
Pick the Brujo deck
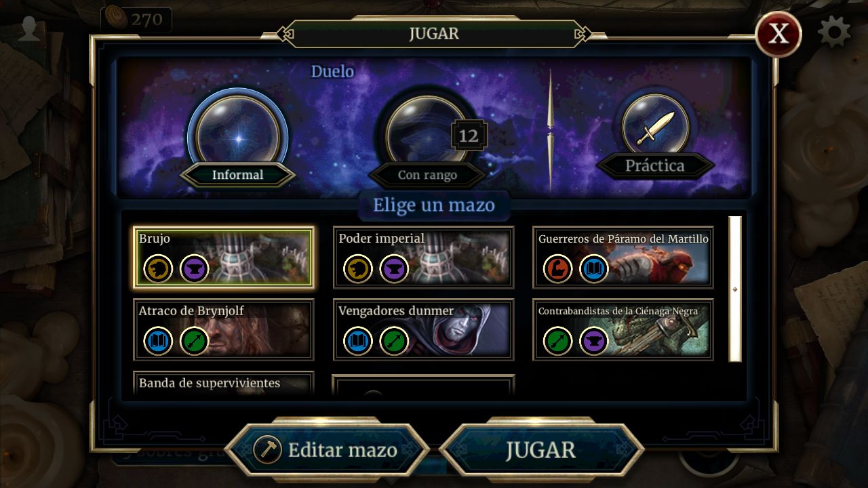(223, 257)
